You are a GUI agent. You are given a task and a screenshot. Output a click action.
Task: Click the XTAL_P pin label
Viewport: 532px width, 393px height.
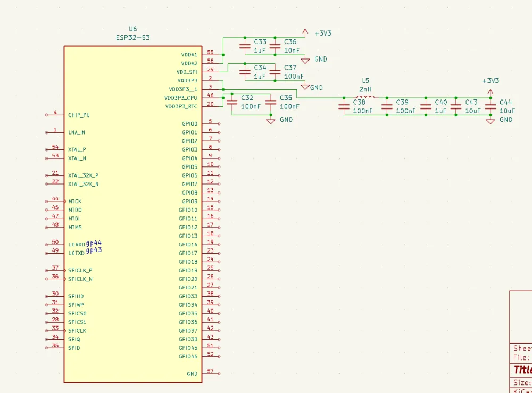point(77,149)
